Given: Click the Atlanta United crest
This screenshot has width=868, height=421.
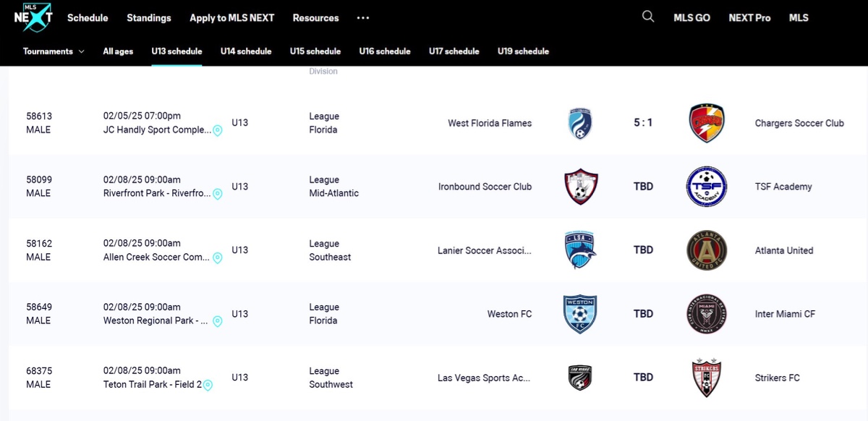Looking at the screenshot, I should point(707,250).
